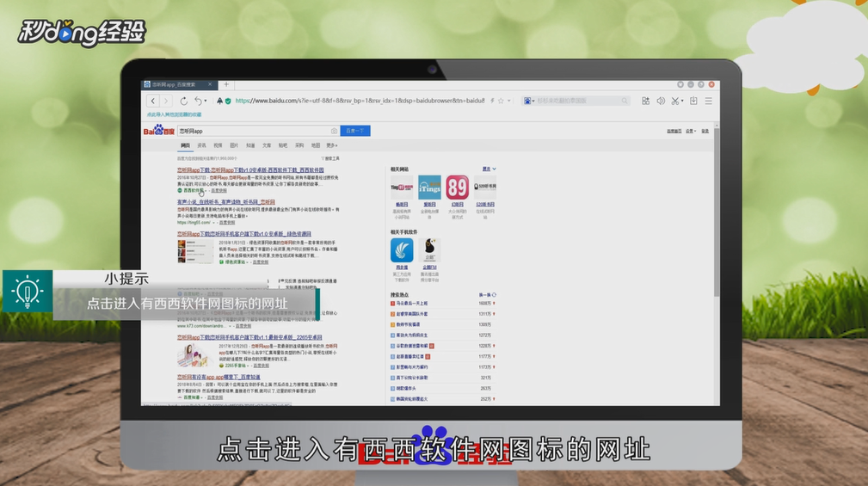This screenshot has height=486, width=868.
Task: Click magnifier in the browser search box
Action: click(625, 101)
